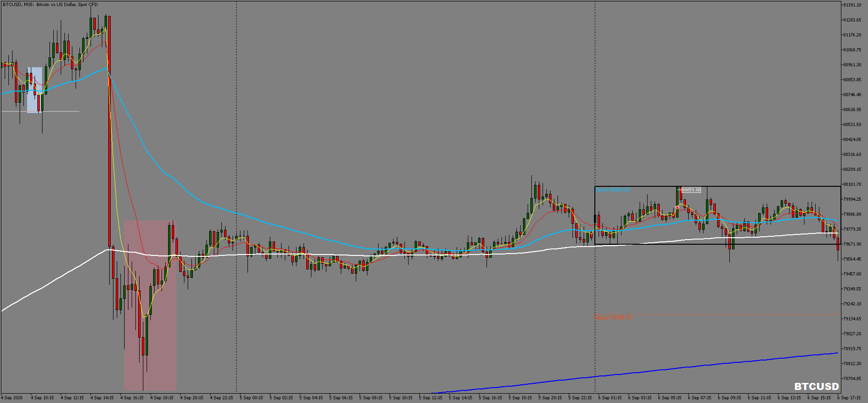Click the 79564.45 price scale value
The width and height of the screenshot is (868, 403).
pos(852,259)
